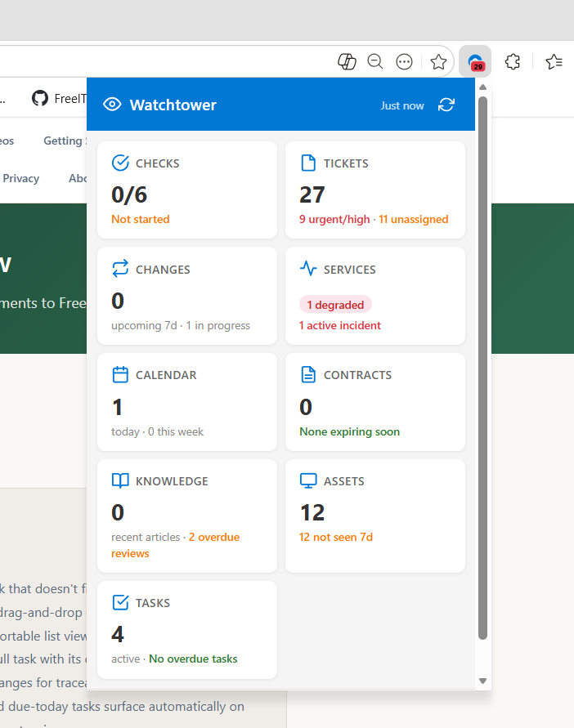Click 'None expiring soon' text
Image resolution: width=574 pixels, height=728 pixels.
(349, 431)
